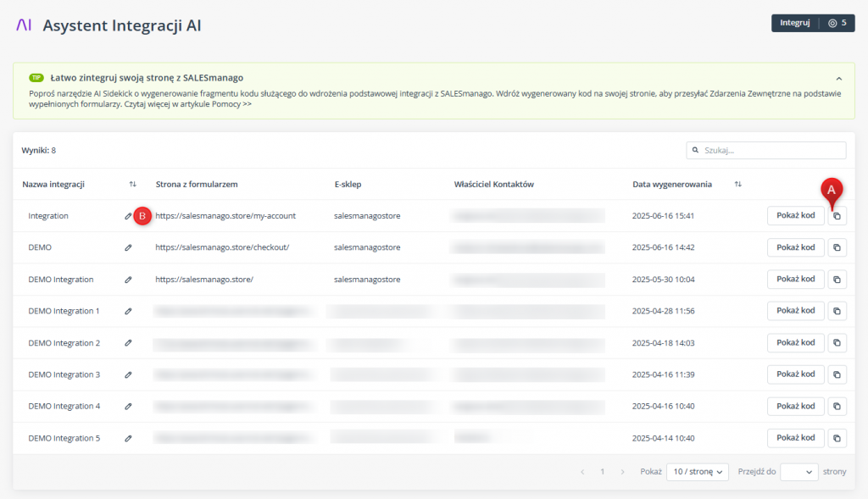This screenshot has height=499, width=868.
Task: Collapse the green tip banner
Action: pos(839,79)
